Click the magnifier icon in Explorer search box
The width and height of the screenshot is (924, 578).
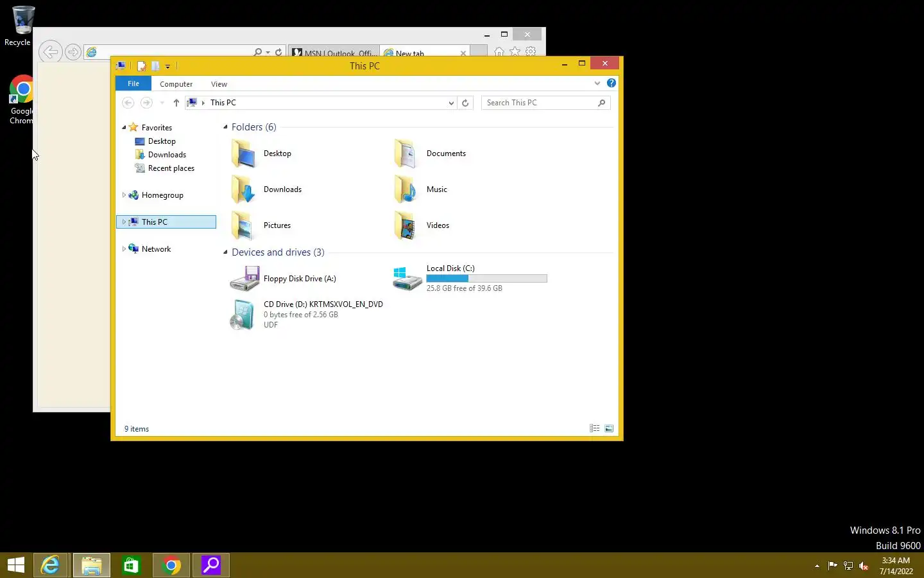(601, 103)
